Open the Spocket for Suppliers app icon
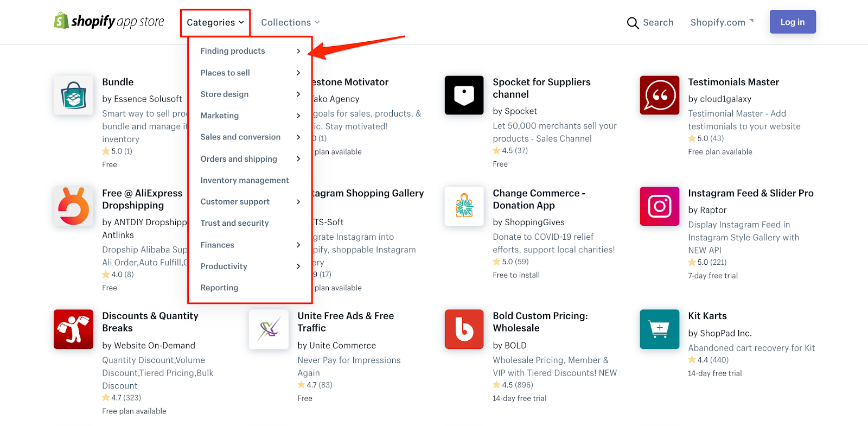 click(x=464, y=96)
